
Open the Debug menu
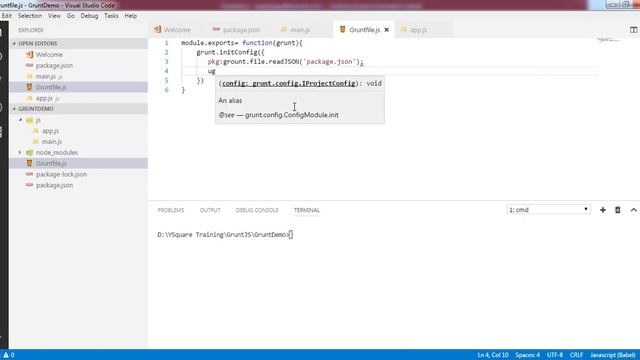click(x=89, y=16)
